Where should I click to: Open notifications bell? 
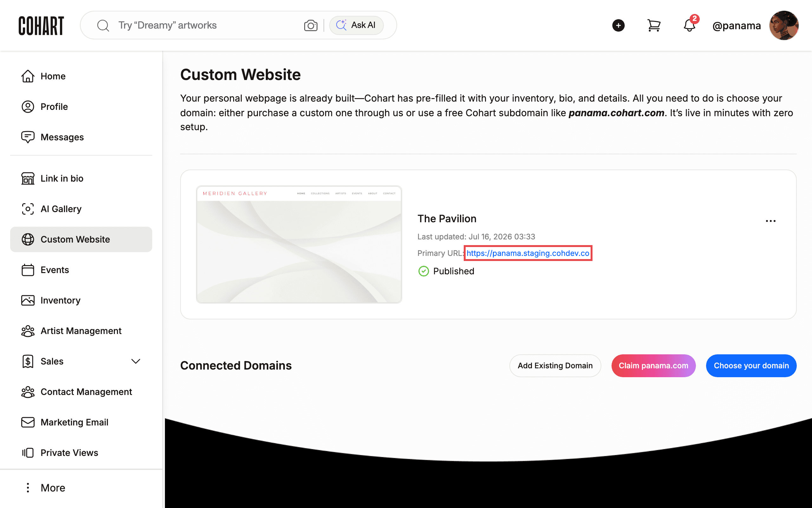[690, 25]
